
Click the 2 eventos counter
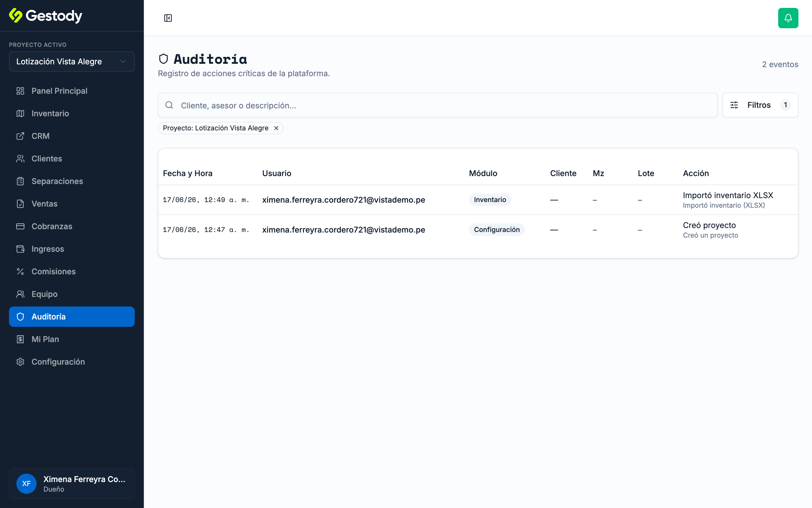click(780, 65)
